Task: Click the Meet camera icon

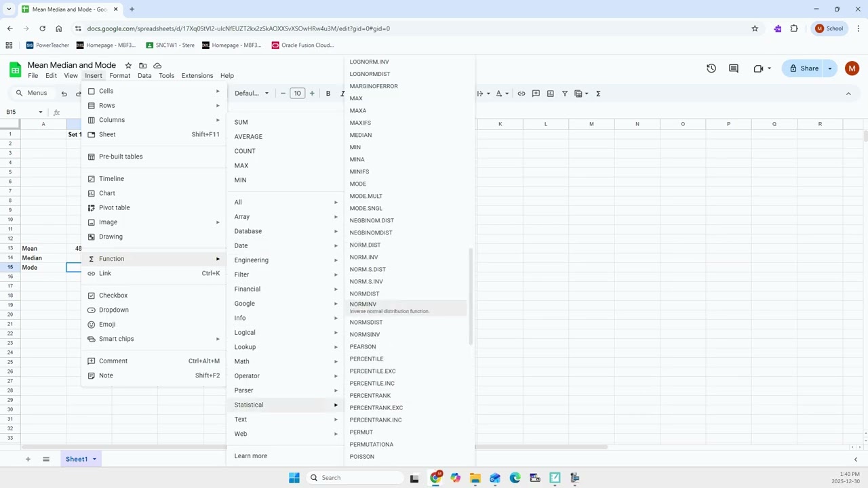Action: coord(759,68)
